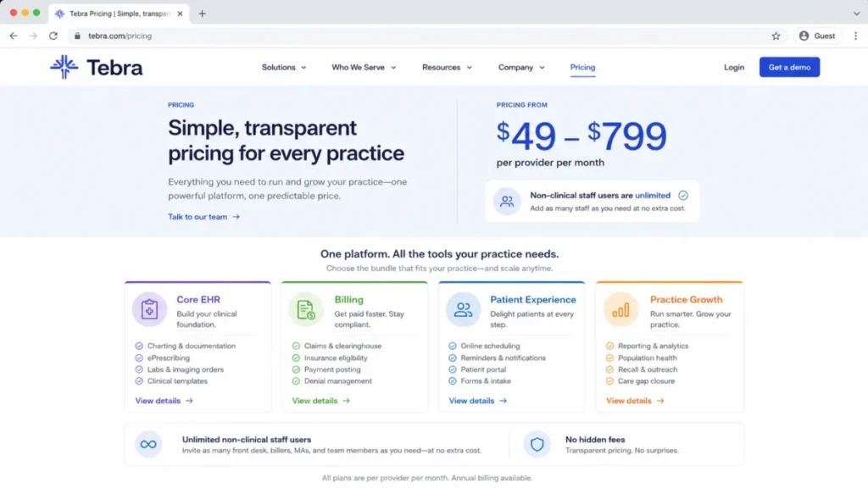
Task: Click Forms & intake feature text
Action: coord(486,381)
